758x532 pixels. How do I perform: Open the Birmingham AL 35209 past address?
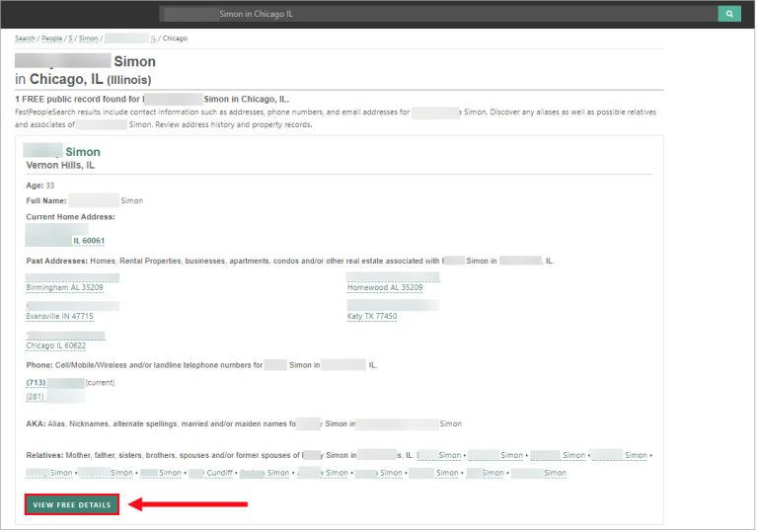[64, 287]
